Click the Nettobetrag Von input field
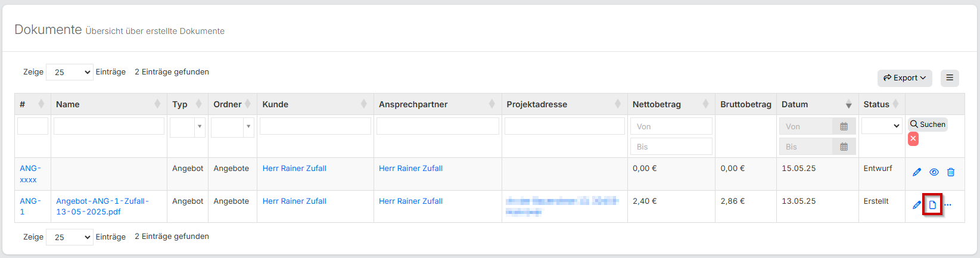 pos(671,126)
